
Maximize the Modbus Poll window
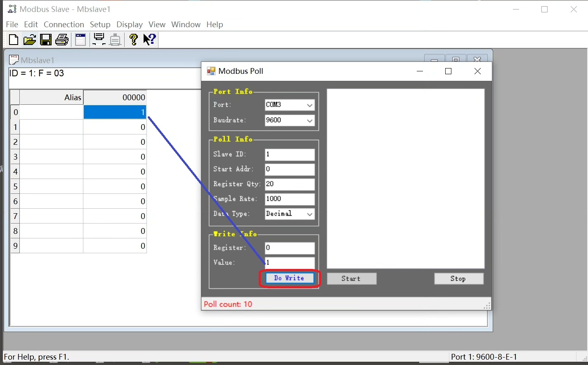[449, 71]
